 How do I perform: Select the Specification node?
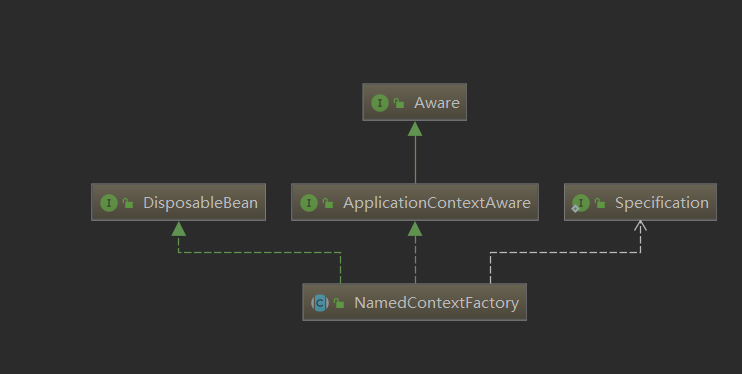(x=640, y=202)
